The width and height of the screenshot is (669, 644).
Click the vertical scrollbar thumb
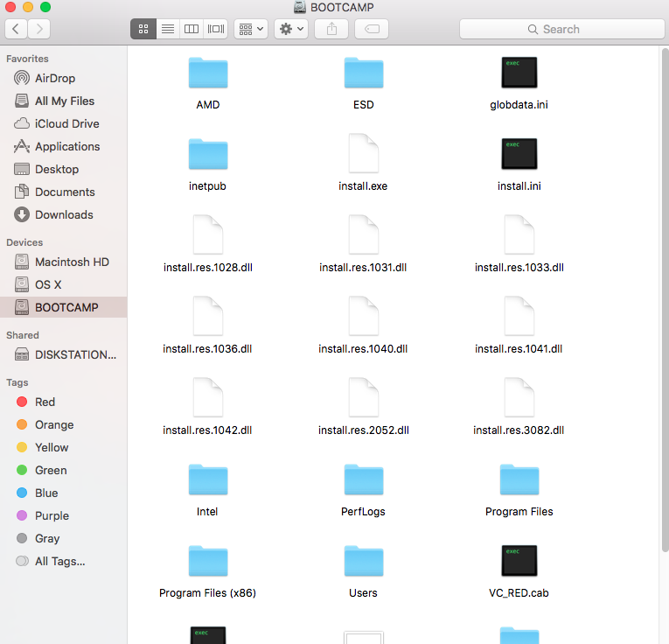(666, 299)
